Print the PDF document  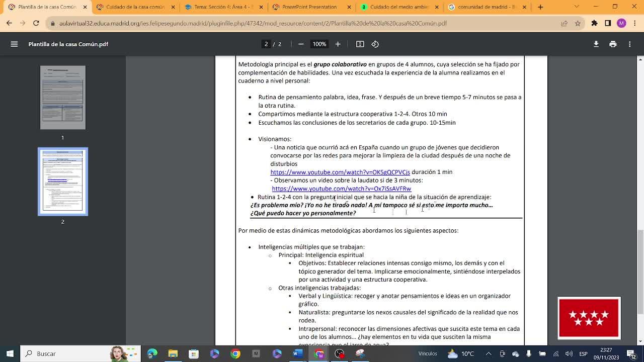point(613,44)
